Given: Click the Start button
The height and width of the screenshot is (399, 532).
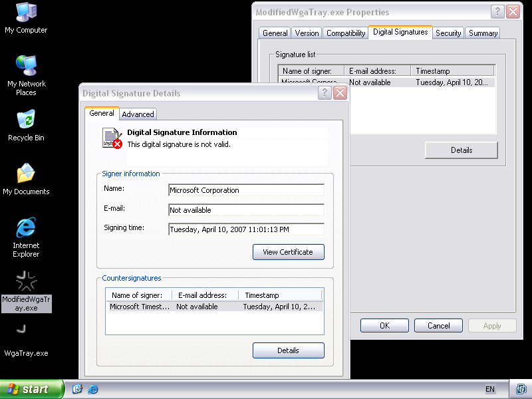Looking at the screenshot, I should point(31,389).
